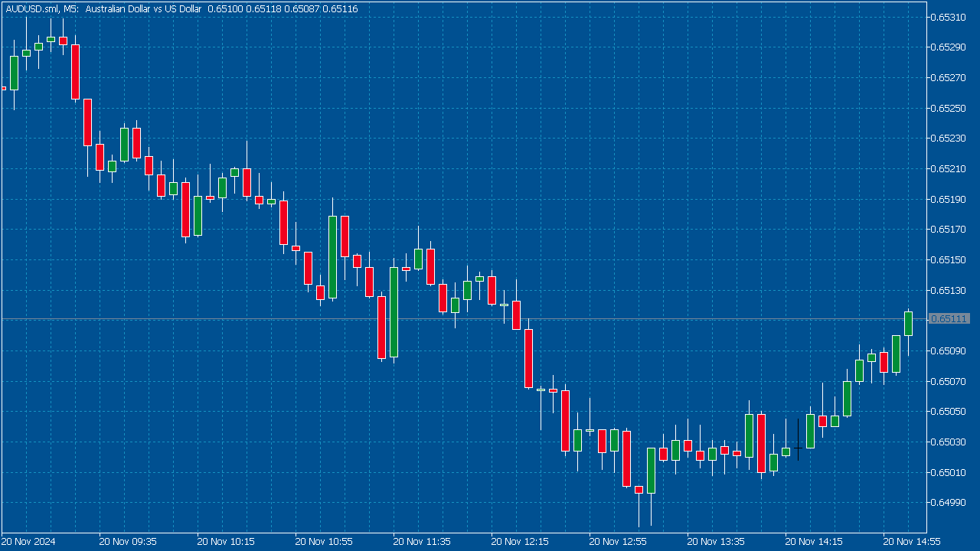Click the '20 Nov 12:55' time label

point(618,541)
